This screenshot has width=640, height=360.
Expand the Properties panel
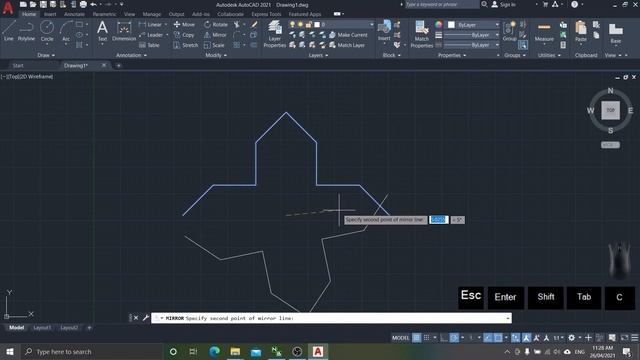pos(452,55)
